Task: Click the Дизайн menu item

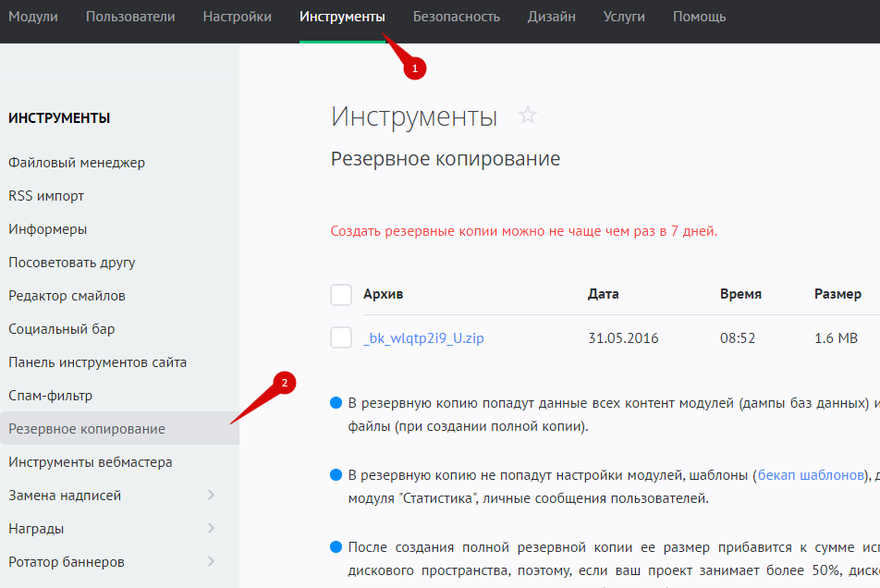Action: coord(551,17)
